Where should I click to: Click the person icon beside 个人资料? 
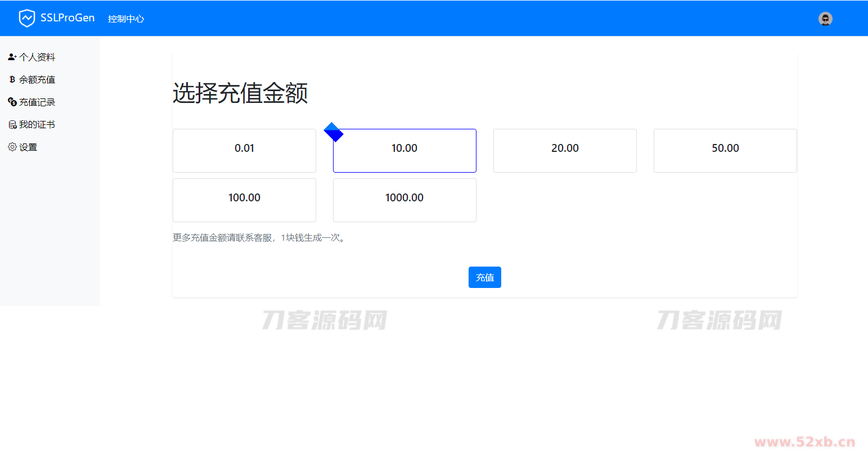[12, 57]
